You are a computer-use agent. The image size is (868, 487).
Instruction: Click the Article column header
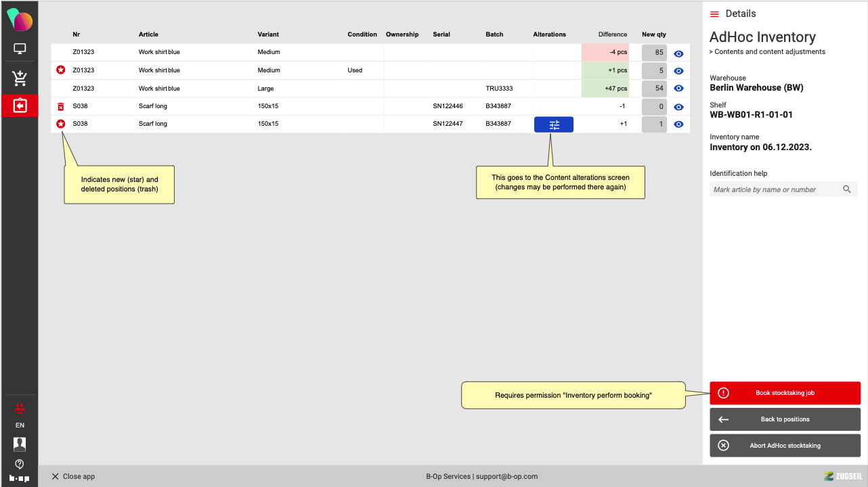click(x=148, y=34)
